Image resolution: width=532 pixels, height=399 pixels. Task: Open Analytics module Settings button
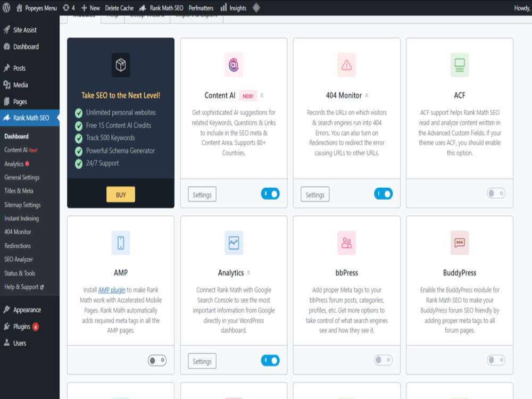click(202, 361)
